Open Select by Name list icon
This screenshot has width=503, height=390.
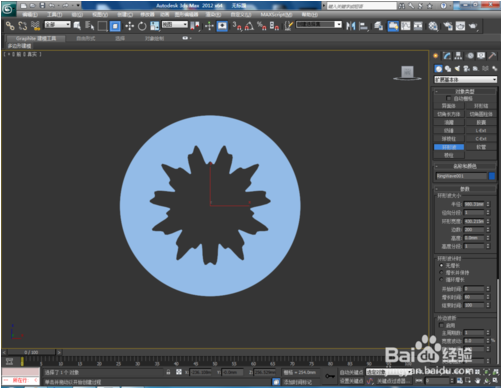[89, 26]
